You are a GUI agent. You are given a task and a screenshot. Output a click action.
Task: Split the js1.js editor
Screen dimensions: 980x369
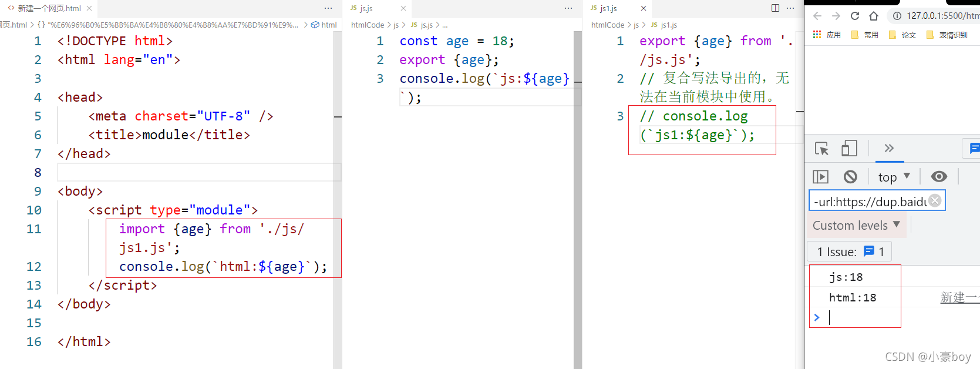pyautogui.click(x=775, y=8)
